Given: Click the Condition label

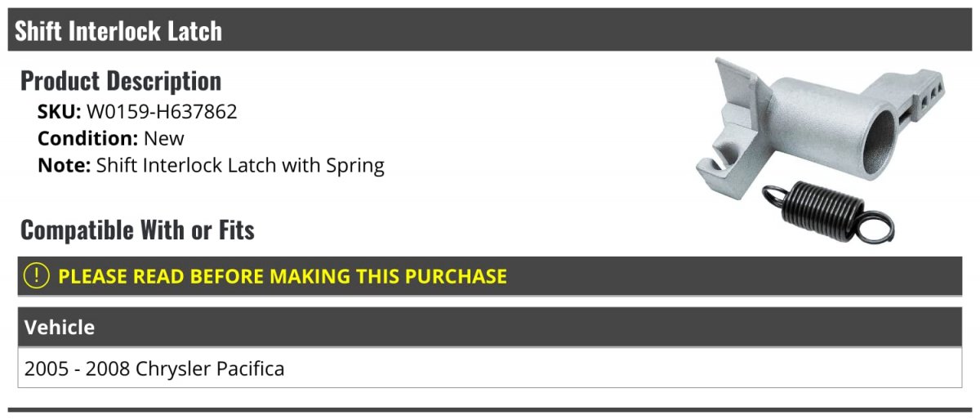Looking at the screenshot, I should [x=88, y=138].
